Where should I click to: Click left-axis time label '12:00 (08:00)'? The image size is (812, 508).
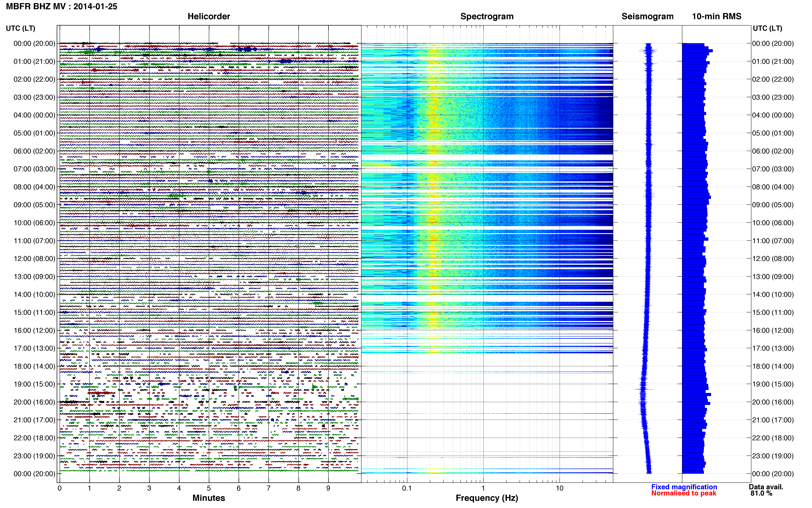(x=34, y=259)
